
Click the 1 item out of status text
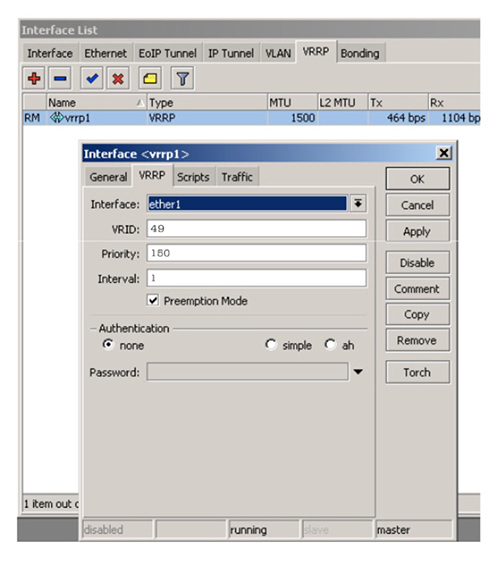[51, 504]
